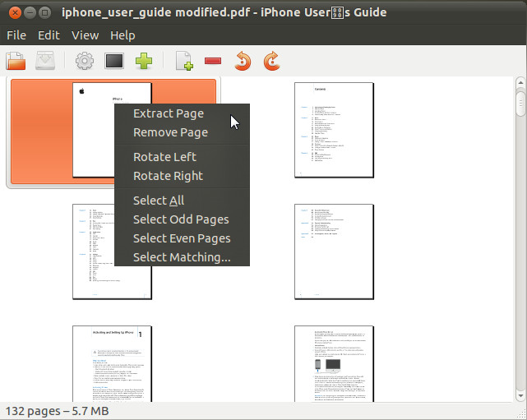The image size is (527, 420).
Task: Open the Help menu
Action: pyautogui.click(x=123, y=35)
